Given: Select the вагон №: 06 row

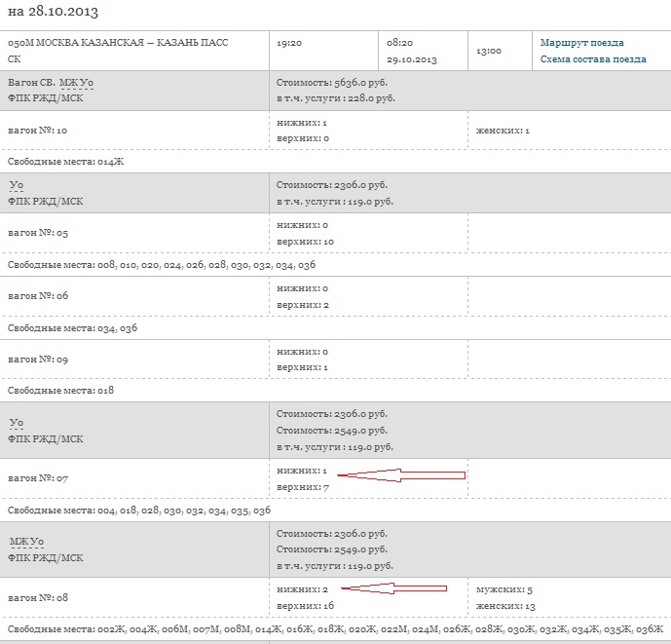Looking at the screenshot, I should (37, 295).
